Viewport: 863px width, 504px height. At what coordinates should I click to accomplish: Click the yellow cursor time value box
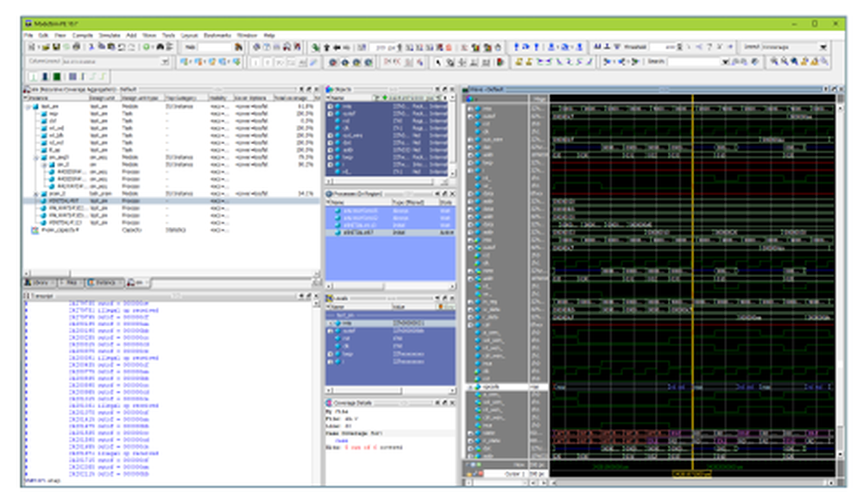coord(692,474)
